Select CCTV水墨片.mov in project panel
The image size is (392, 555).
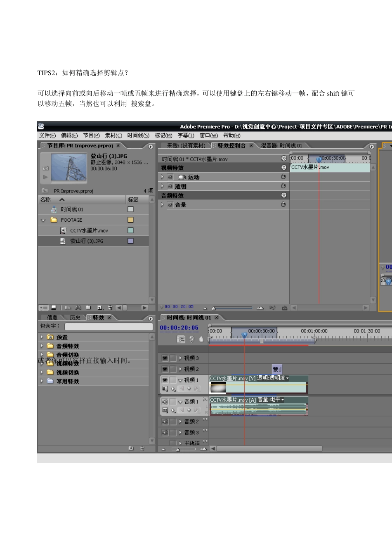pos(89,230)
